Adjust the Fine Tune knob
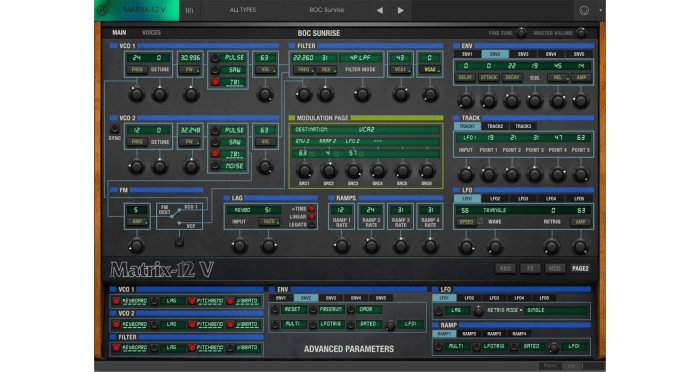 click(x=521, y=33)
